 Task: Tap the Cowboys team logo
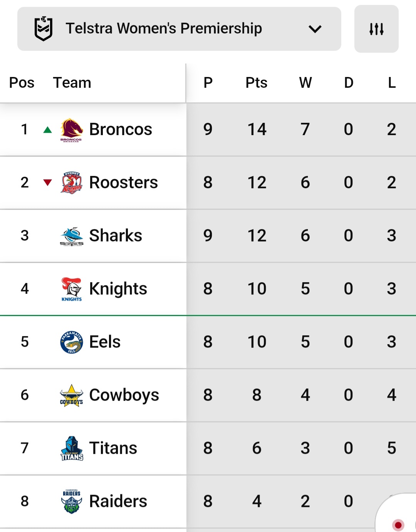[71, 395]
